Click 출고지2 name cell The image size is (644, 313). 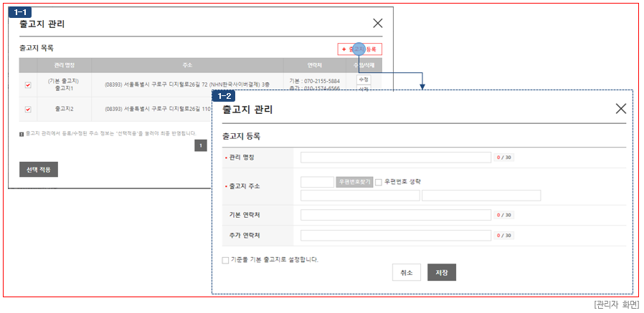tap(64, 109)
